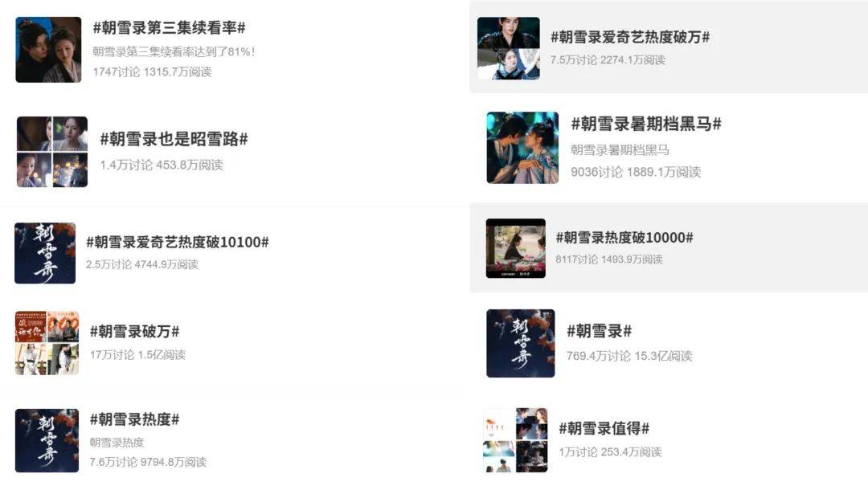Open the main #朝雪录# topic link
This screenshot has width=868, height=486.
(599, 331)
